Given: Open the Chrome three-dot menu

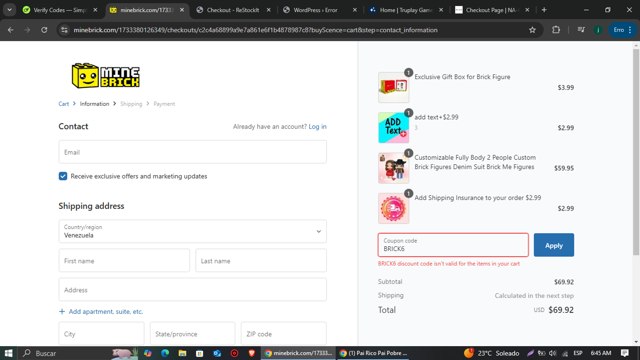Looking at the screenshot, I should point(630,30).
